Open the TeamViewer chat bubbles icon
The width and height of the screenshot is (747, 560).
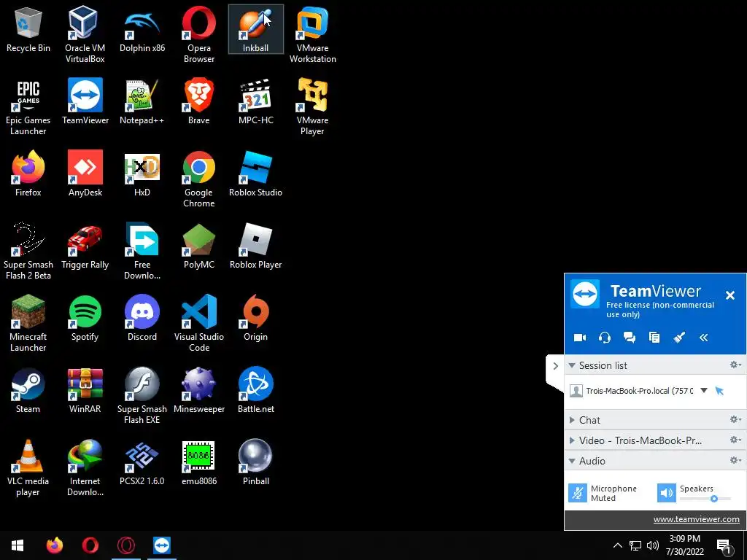coord(630,338)
